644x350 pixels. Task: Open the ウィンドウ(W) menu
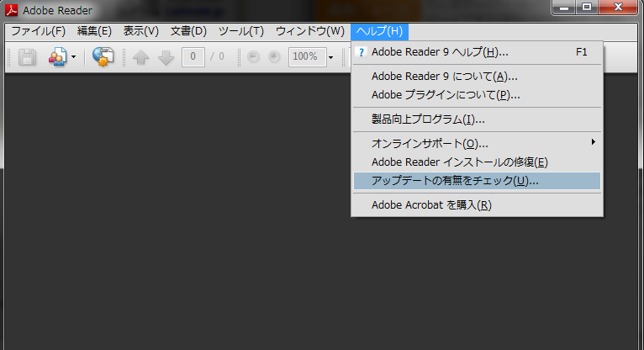pos(310,31)
